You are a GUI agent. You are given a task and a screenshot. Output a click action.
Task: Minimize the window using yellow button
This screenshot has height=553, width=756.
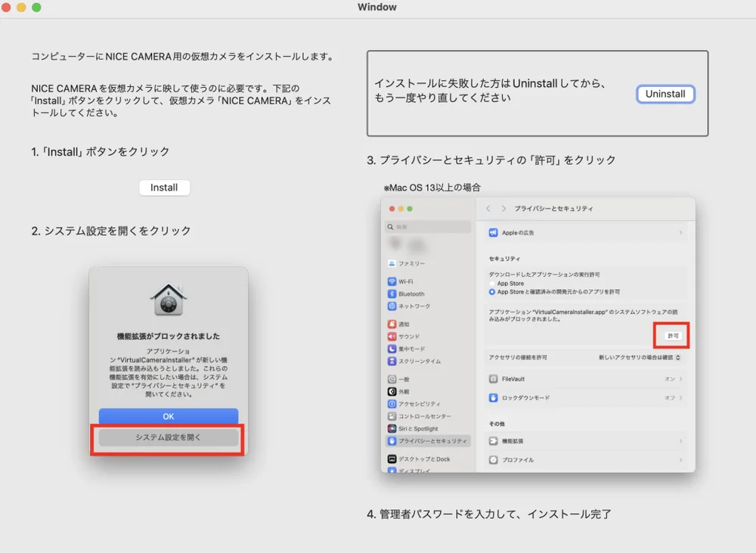click(21, 8)
